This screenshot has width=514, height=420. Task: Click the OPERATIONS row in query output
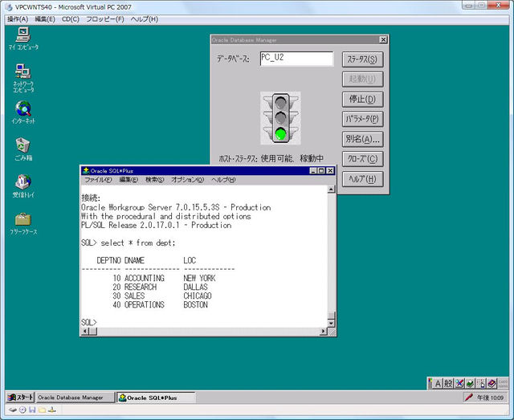coord(160,304)
